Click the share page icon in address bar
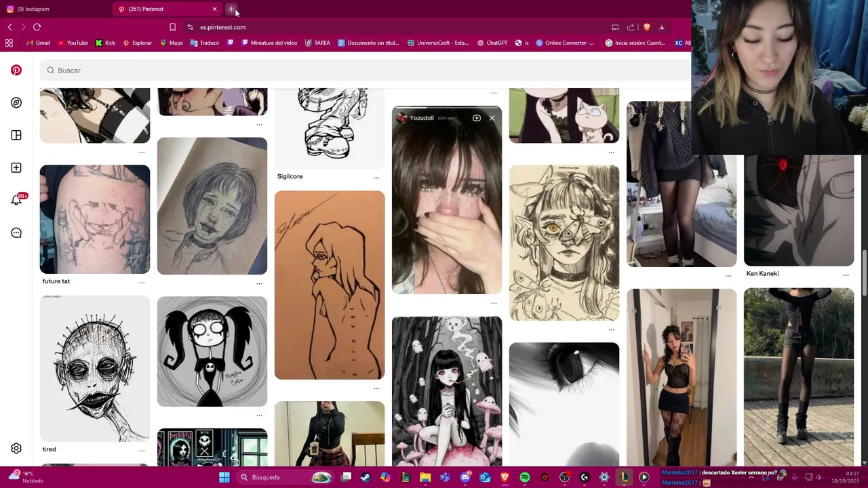868x488 pixels. click(x=631, y=27)
